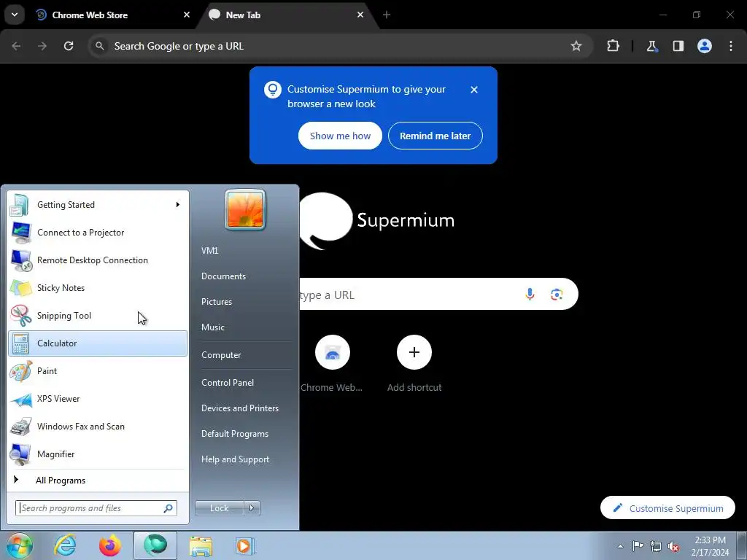Screen dimensions: 747x560
Task: Click the user account picture
Action: coord(245,210)
